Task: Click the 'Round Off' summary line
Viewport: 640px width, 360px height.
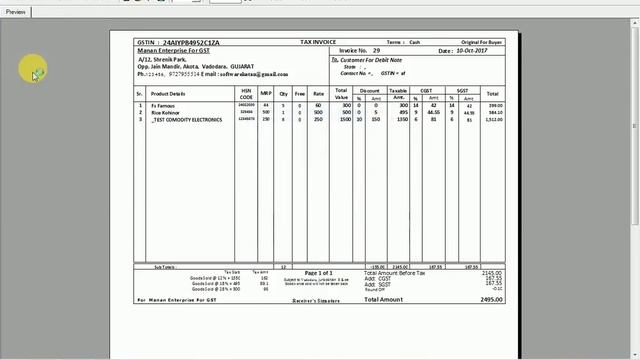Action: click(375, 289)
